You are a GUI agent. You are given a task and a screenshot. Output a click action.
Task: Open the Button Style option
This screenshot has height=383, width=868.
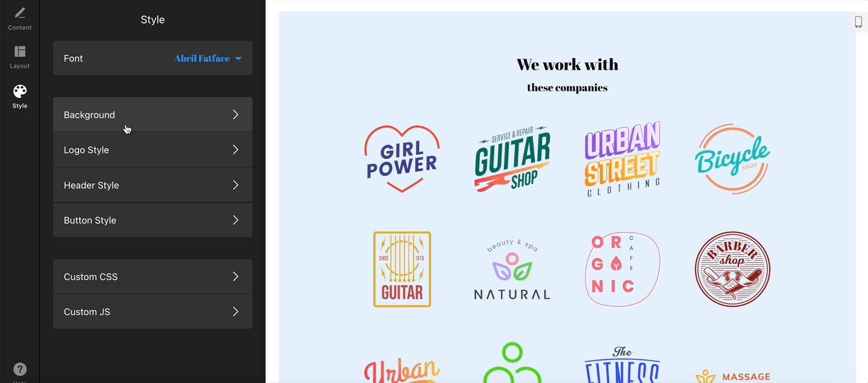click(x=153, y=220)
